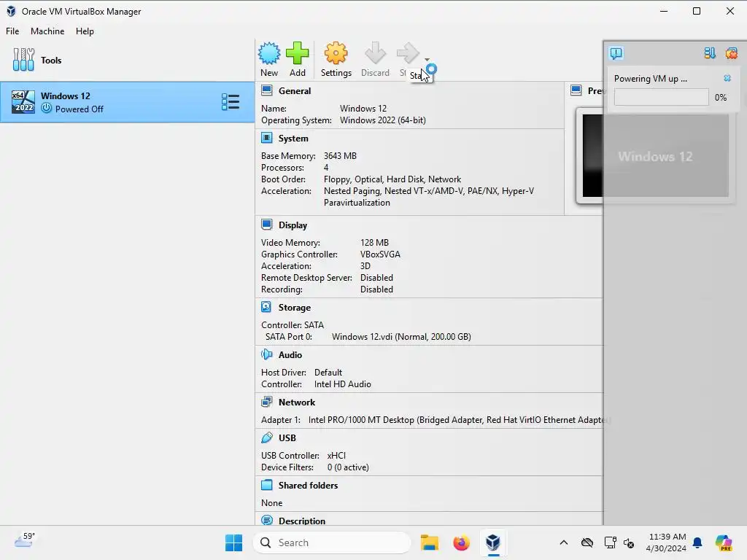Click the Preview panel monitor icon
747x560 pixels.
tap(576, 90)
